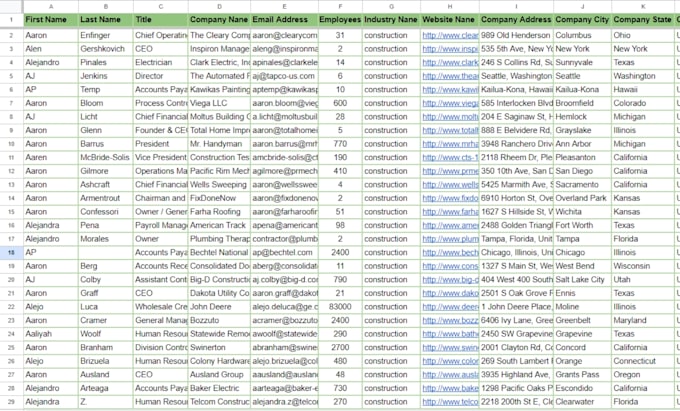Click the last name cell 'Z.'
This screenshot has height=411, width=680.
[x=106, y=401]
